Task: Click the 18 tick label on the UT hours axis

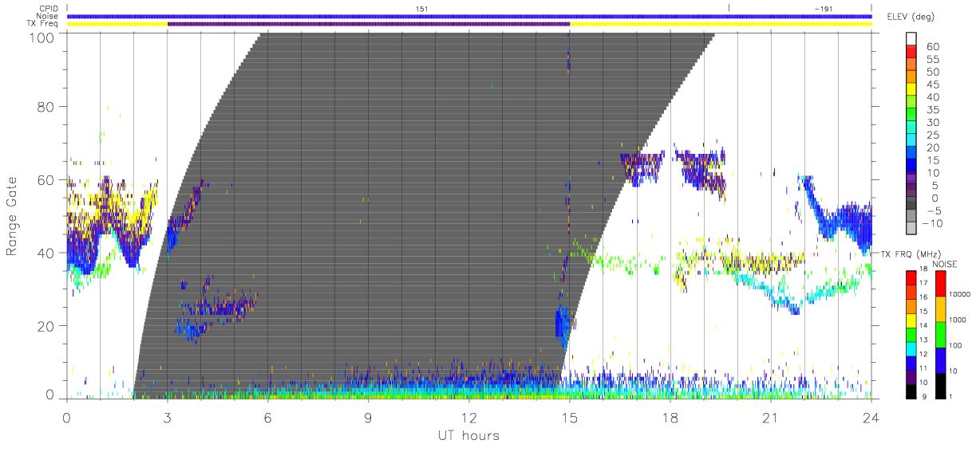Action: [x=670, y=417]
